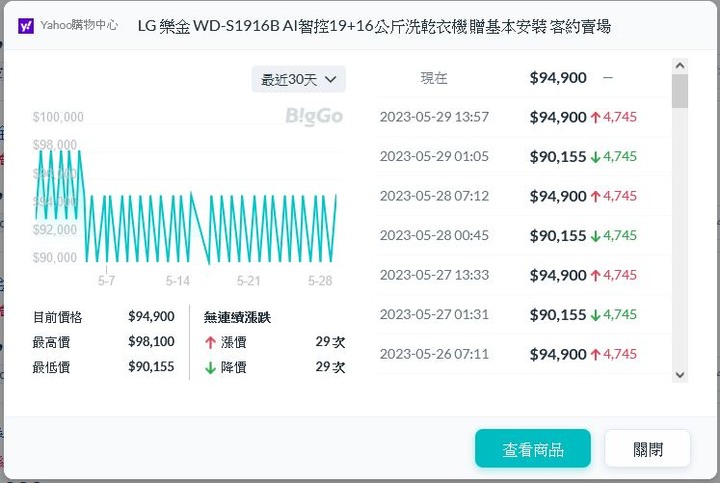This screenshot has height=483, width=720.
Task: Select the 2023-05-28 00:45 history row
Action: (x=523, y=236)
